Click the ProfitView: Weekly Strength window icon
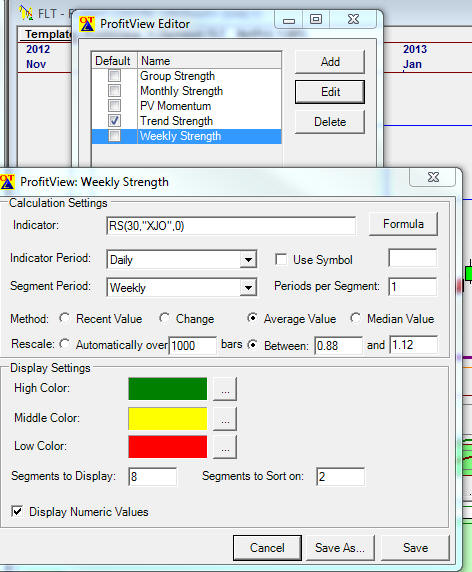Viewport: 472px width, 572px height. point(7,182)
